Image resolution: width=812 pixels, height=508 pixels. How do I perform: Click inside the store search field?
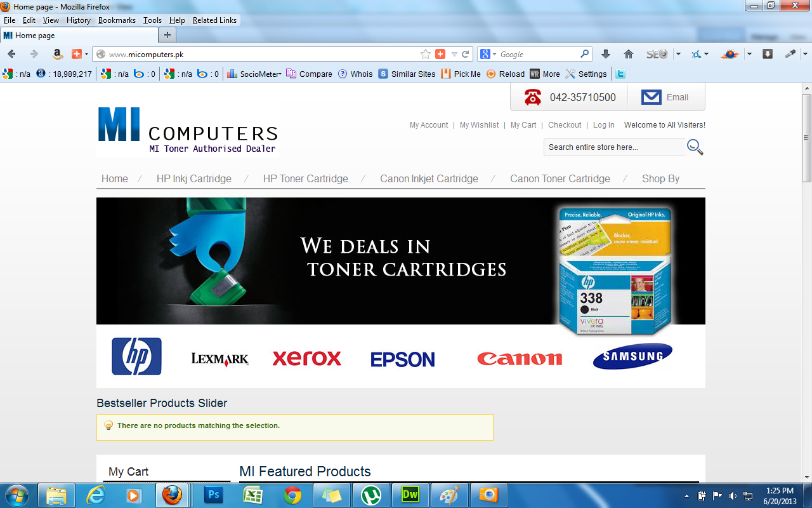613,147
